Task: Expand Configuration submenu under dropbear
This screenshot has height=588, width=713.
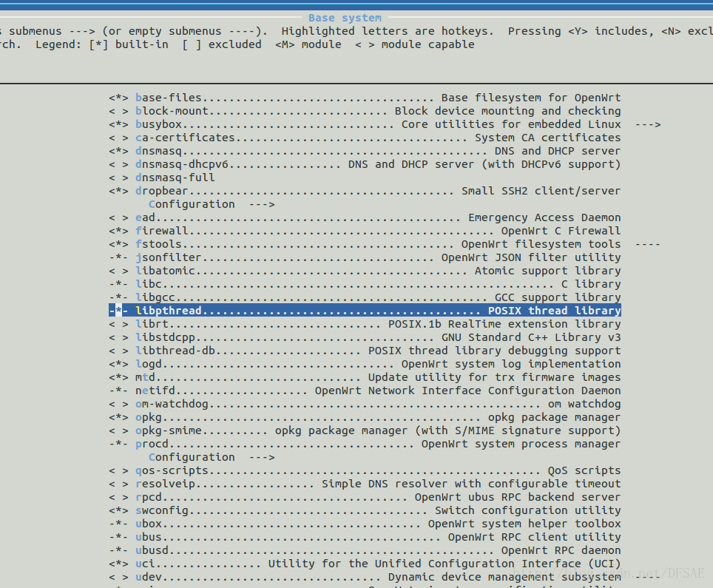Action: click(212, 204)
